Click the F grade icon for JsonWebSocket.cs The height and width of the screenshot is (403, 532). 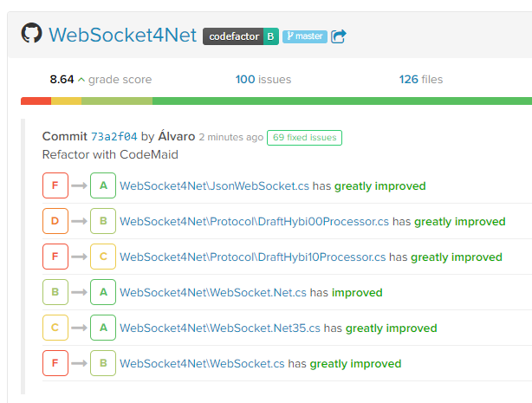55,185
